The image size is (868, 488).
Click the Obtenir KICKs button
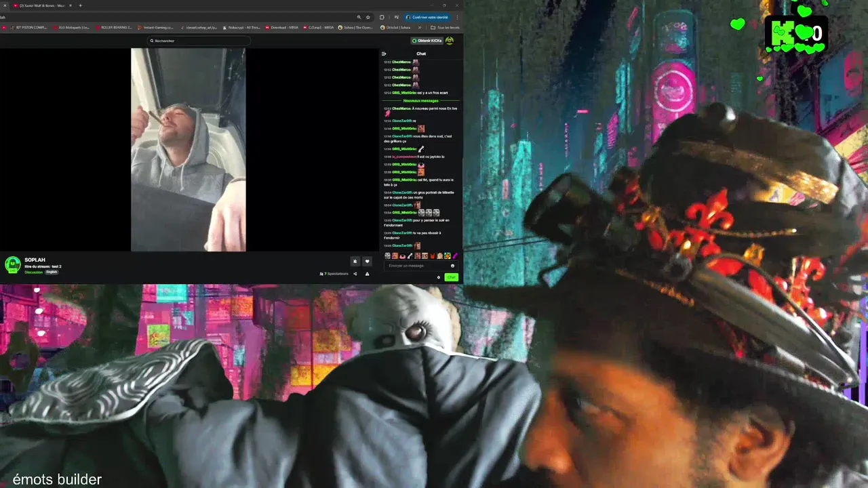point(427,41)
